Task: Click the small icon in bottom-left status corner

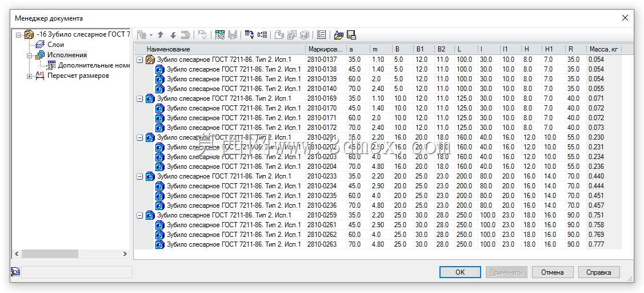Action: pyautogui.click(x=15, y=272)
